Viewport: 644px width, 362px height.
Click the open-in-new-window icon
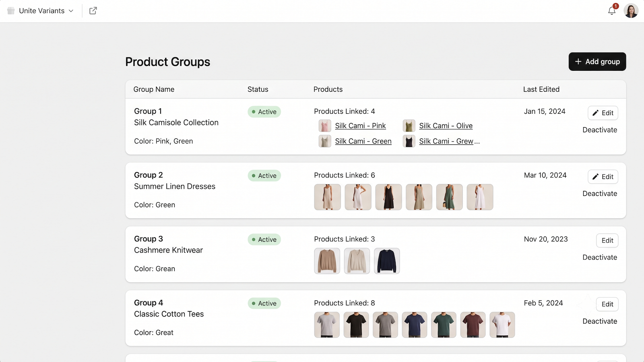coord(93,11)
